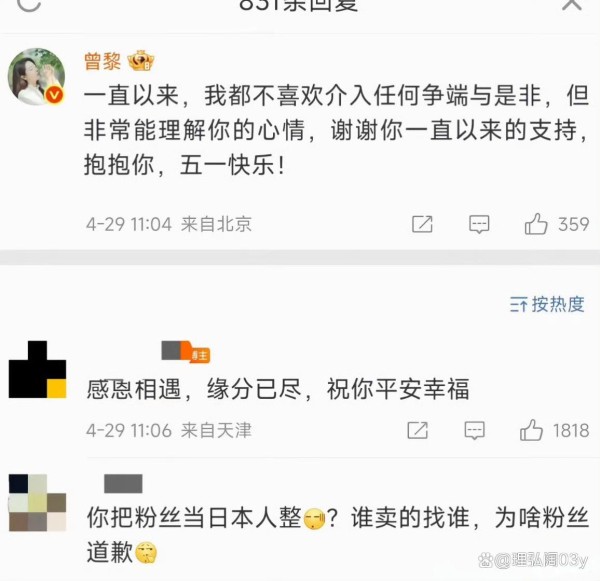
Task: Open the mosaic avatar of the second replier
Action: point(38,503)
